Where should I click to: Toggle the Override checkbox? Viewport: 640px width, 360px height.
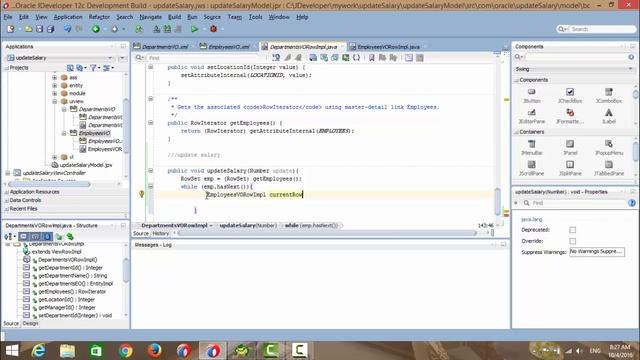coord(573,241)
